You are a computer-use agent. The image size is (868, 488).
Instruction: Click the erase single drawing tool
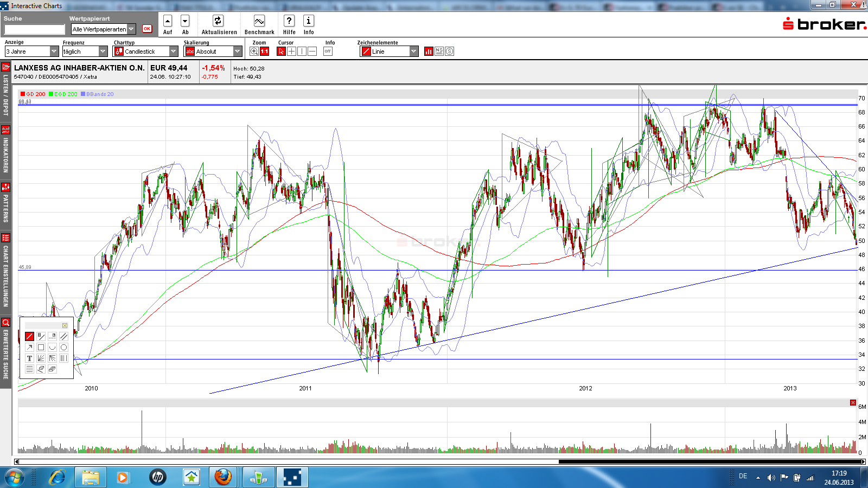[41, 369]
